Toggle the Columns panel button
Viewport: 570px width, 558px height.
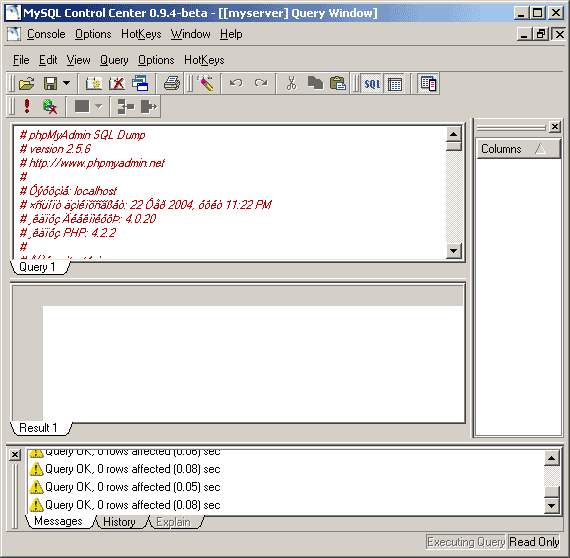pyautogui.click(x=428, y=84)
